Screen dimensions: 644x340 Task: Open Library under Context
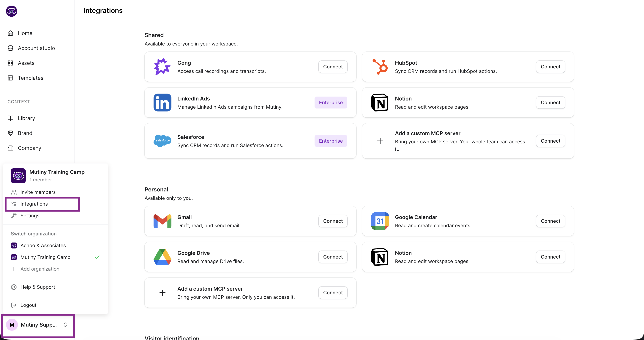pyautogui.click(x=37, y=118)
